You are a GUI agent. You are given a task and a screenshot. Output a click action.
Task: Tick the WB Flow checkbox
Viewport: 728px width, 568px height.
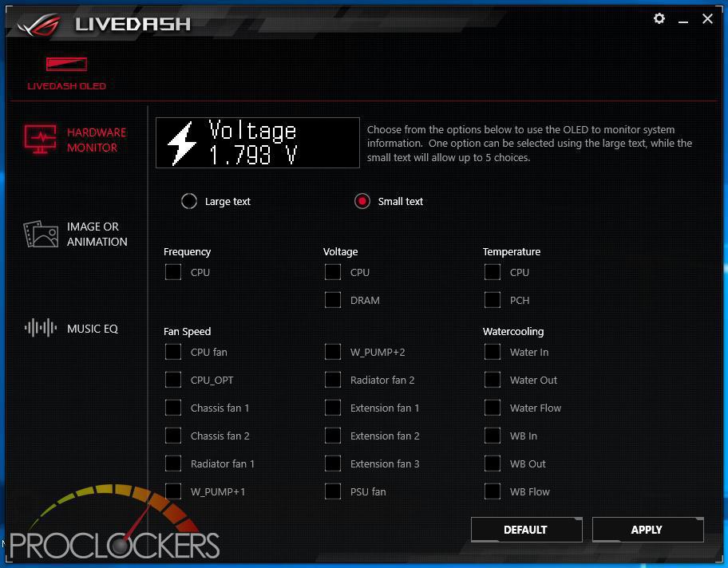tap(493, 491)
